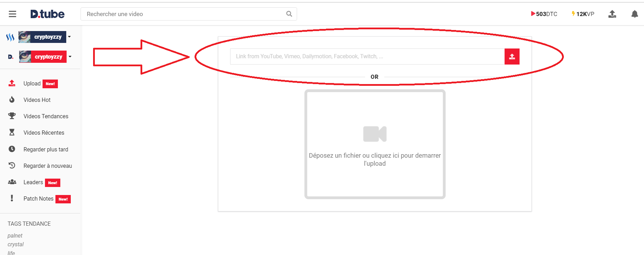This screenshot has height=255, width=644.
Task: Click the Upload sidebar icon
Action: [x=12, y=83]
